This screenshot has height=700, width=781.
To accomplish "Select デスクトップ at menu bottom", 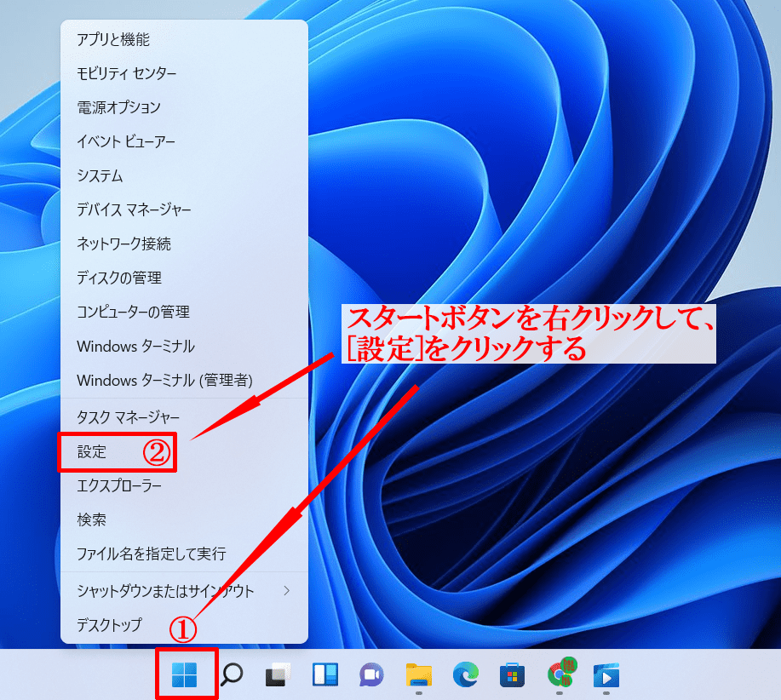I will 109,624.
